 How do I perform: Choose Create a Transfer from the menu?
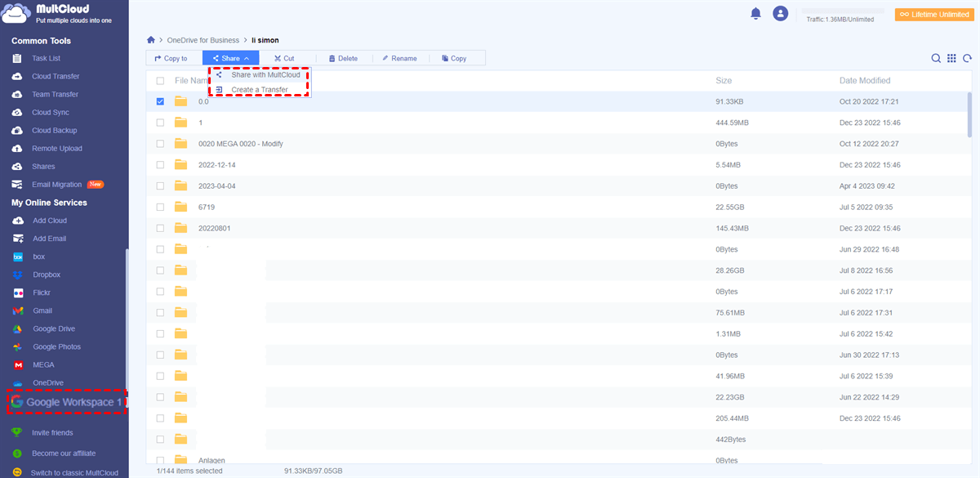pyautogui.click(x=260, y=90)
